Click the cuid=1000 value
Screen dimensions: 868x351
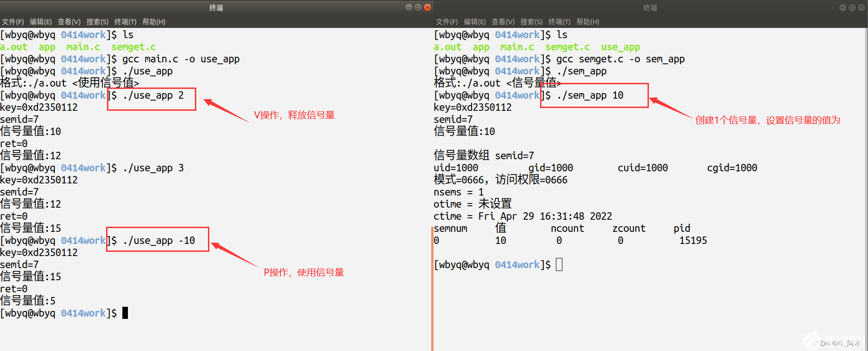coord(643,168)
